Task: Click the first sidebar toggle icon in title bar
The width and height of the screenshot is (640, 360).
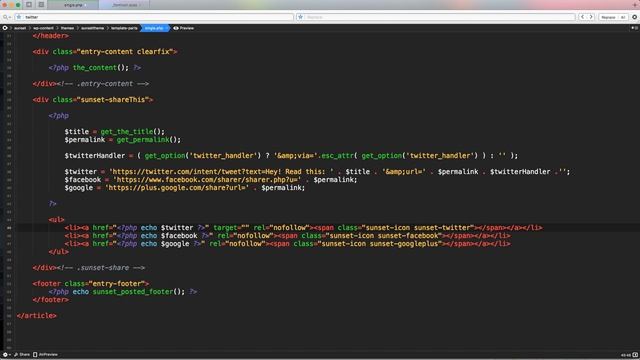Action: tap(29, 4)
